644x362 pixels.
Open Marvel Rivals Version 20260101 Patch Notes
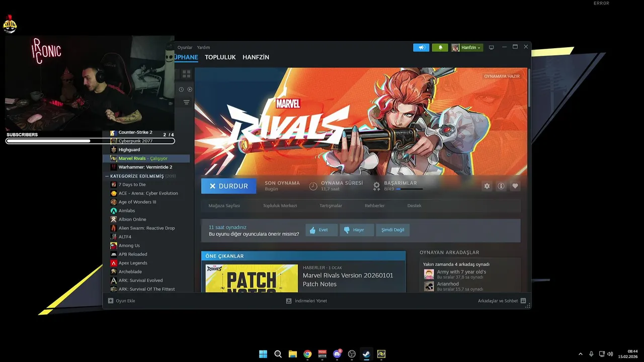click(348, 280)
